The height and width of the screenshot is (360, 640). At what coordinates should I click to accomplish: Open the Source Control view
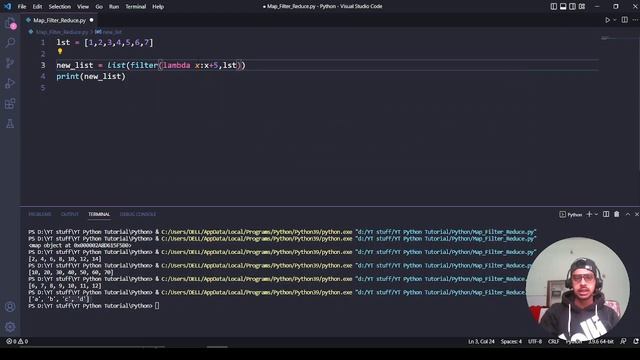pyautogui.click(x=10, y=62)
